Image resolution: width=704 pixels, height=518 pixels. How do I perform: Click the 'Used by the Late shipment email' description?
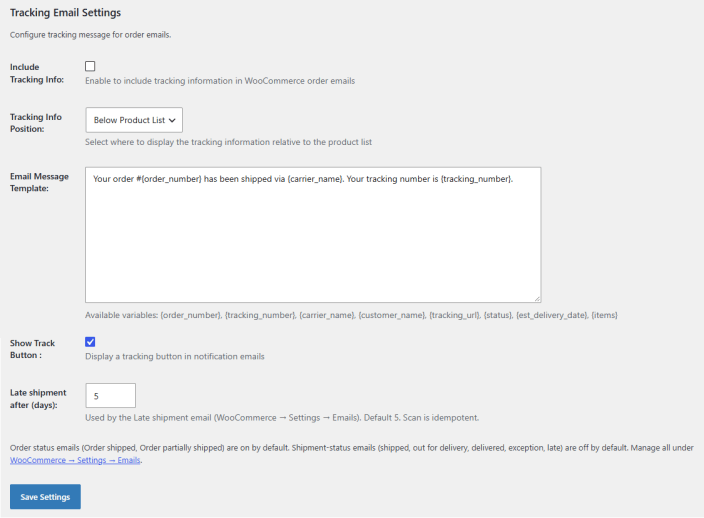pos(282,417)
